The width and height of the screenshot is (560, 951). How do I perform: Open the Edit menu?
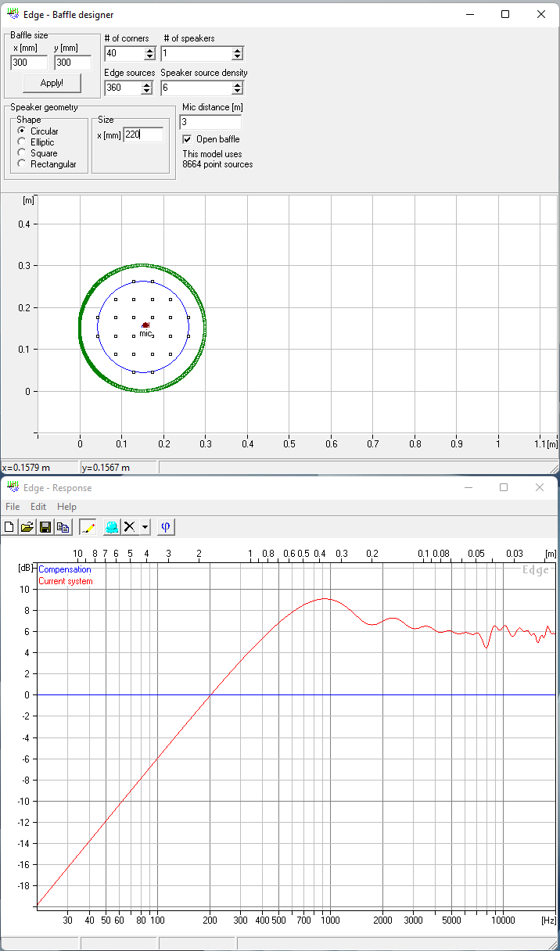pyautogui.click(x=39, y=507)
